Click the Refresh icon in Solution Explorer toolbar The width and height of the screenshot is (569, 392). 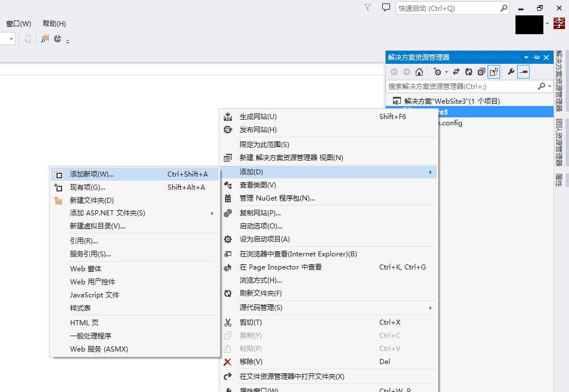469,72
